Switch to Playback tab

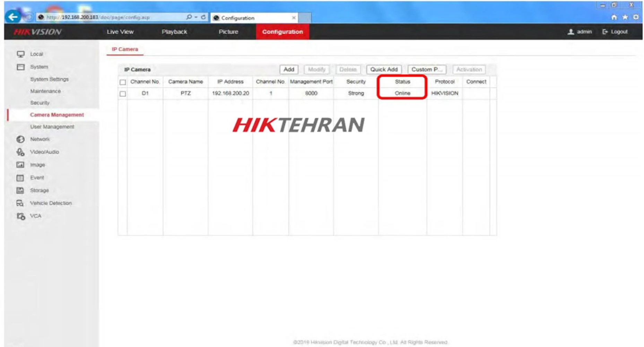pyautogui.click(x=174, y=32)
